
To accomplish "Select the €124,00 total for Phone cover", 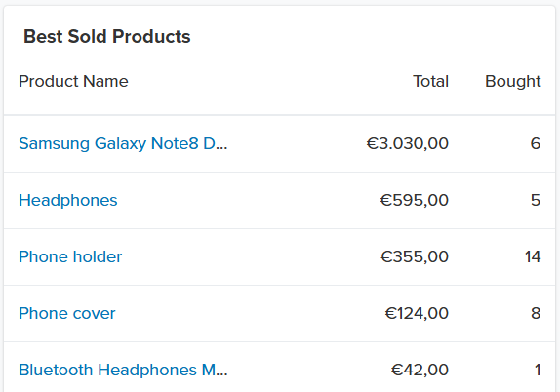I will click(x=417, y=313).
